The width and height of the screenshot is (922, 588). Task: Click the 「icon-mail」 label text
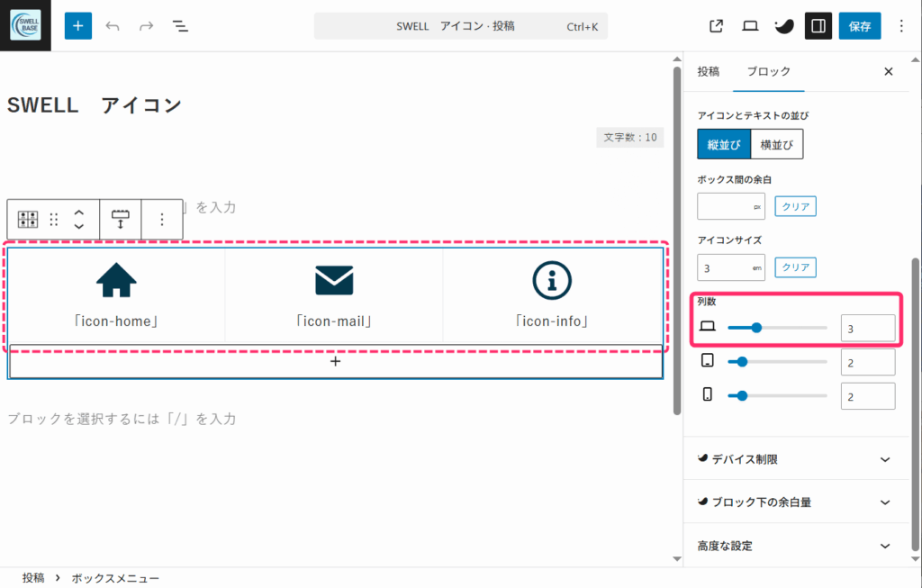pos(334,321)
